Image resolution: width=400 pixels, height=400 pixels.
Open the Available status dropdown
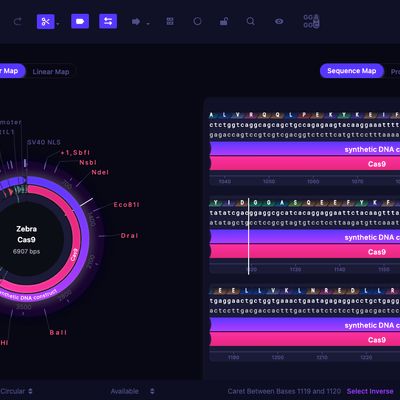[x=132, y=391]
